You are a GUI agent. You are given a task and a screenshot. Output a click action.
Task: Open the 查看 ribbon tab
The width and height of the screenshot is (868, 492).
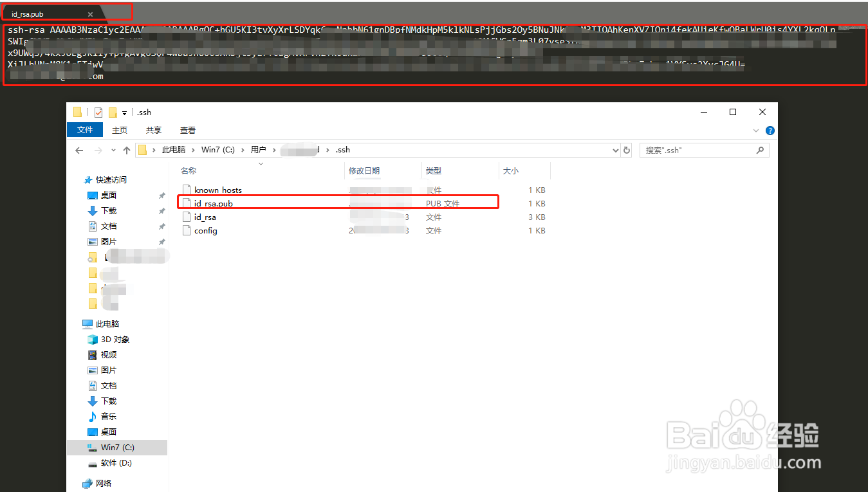[188, 130]
